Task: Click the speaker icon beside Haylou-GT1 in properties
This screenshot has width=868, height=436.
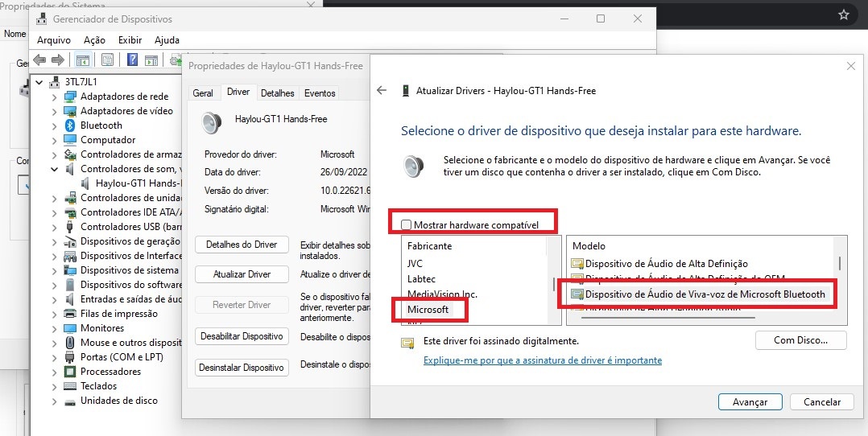Action: click(213, 123)
